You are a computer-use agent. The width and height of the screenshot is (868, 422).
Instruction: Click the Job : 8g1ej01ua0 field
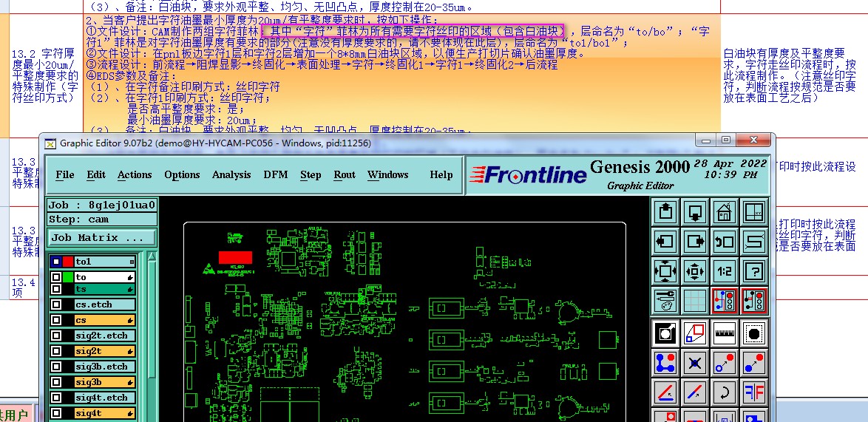point(102,205)
